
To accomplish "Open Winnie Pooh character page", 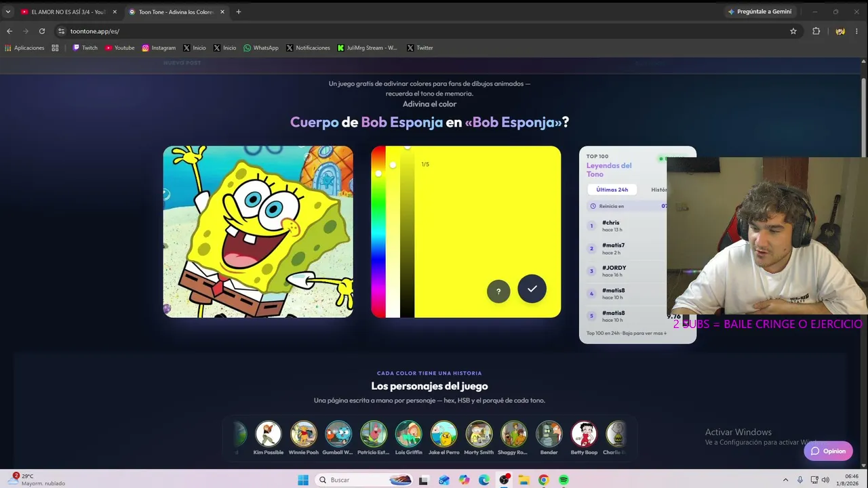I will (303, 438).
